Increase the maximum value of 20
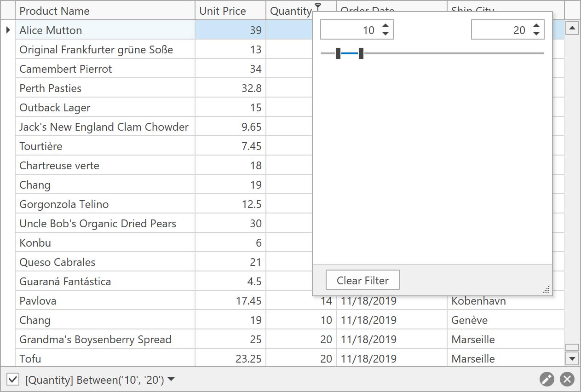 pos(536,26)
